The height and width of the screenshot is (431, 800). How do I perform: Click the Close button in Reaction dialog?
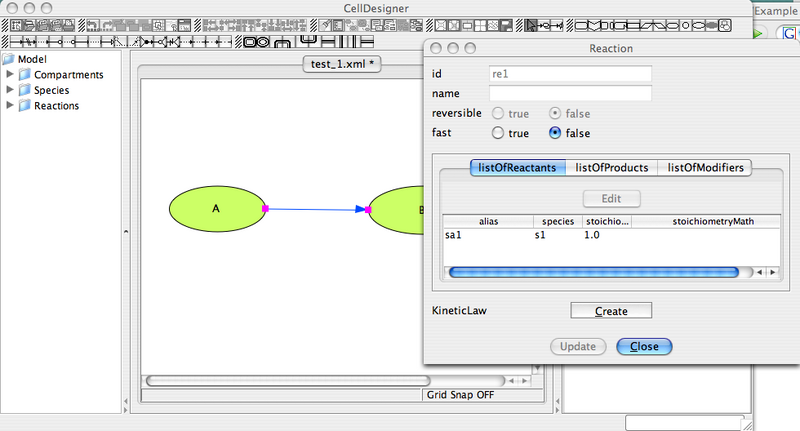[644, 346]
